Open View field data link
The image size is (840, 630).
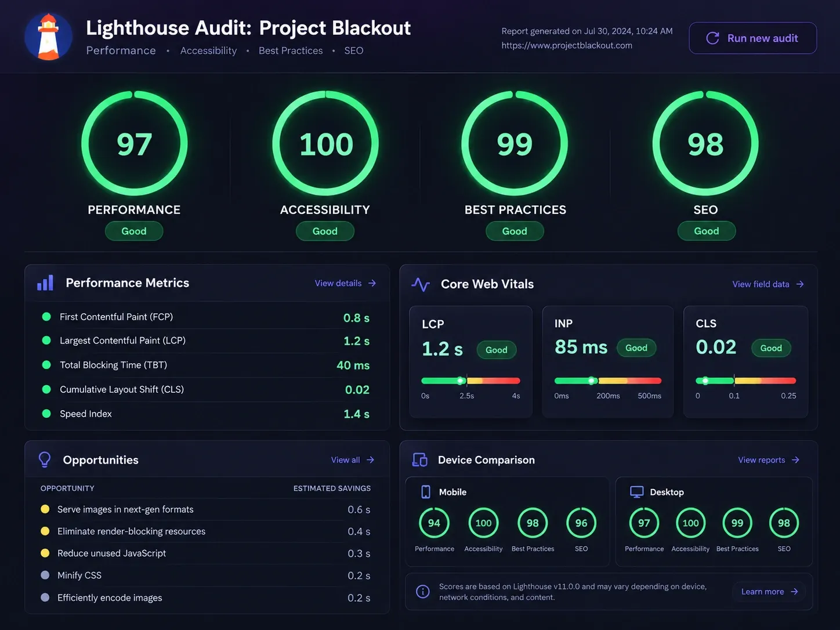click(x=768, y=284)
